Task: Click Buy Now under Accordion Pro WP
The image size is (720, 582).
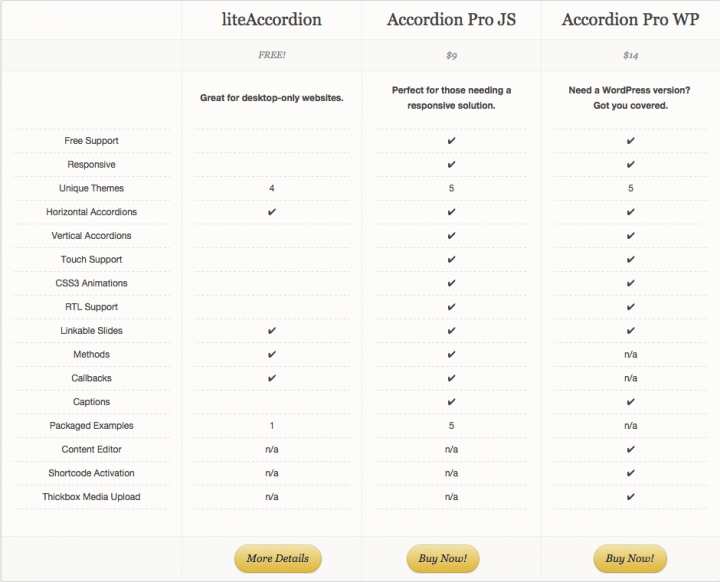Action: click(630, 558)
